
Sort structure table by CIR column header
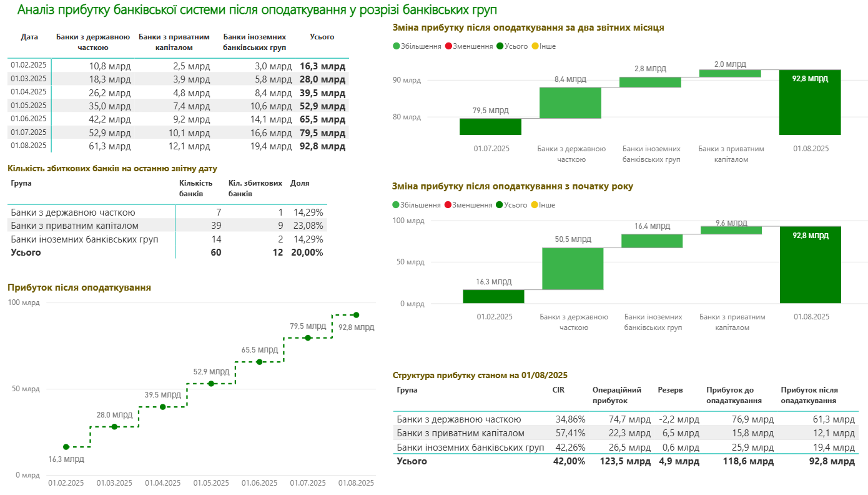[558, 390]
